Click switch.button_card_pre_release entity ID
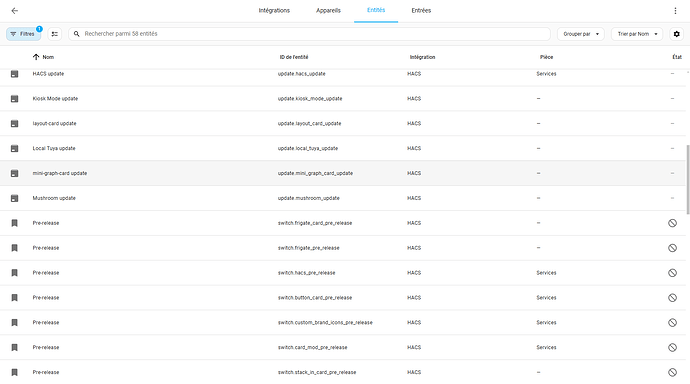The image size is (690, 384). pyautogui.click(x=315, y=298)
